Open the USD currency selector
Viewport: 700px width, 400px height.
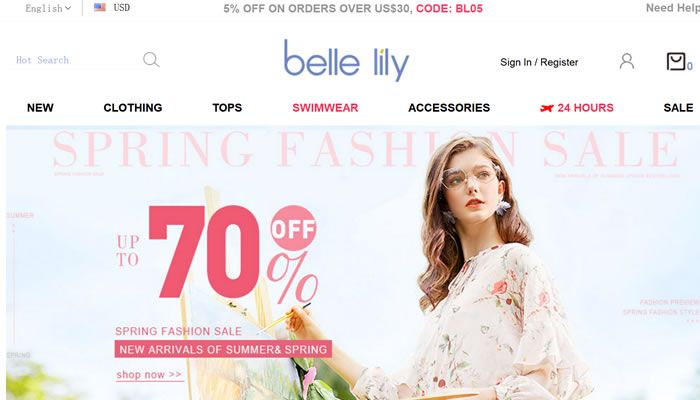coord(121,8)
